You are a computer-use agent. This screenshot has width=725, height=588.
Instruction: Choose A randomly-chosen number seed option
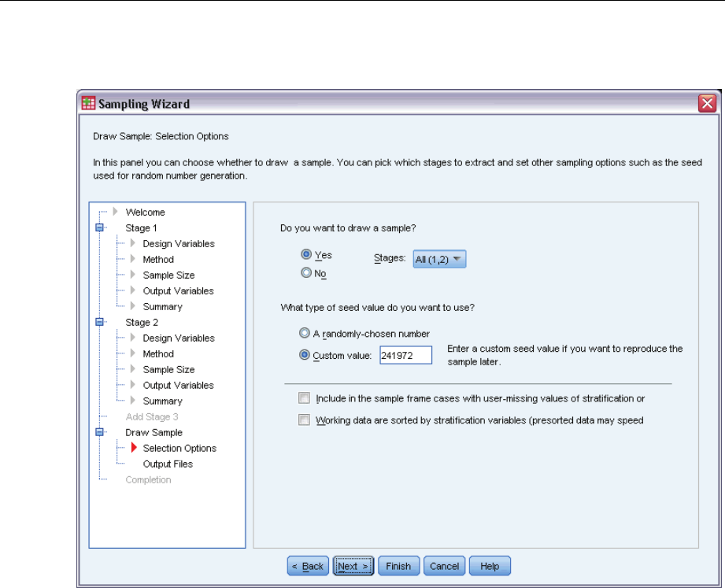[304, 333]
